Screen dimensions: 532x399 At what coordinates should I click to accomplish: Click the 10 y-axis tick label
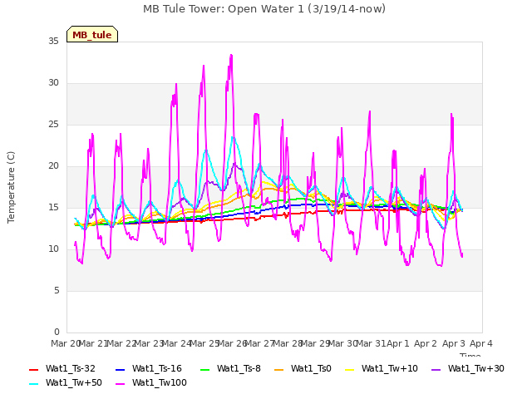53,249
